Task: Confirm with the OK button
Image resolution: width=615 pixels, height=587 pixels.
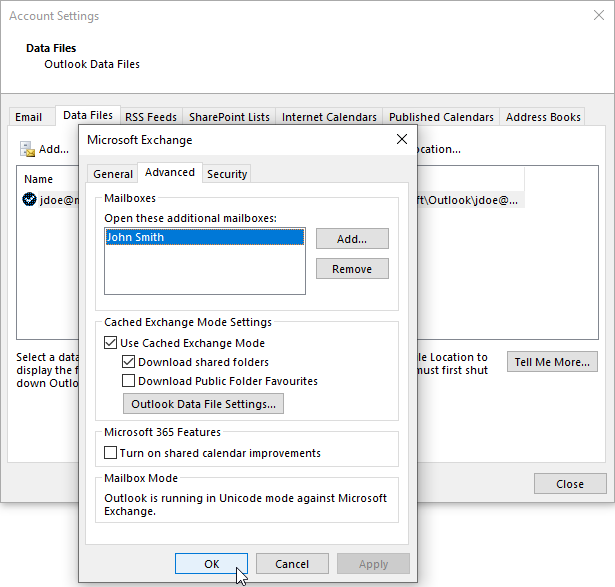Action: pos(211,564)
